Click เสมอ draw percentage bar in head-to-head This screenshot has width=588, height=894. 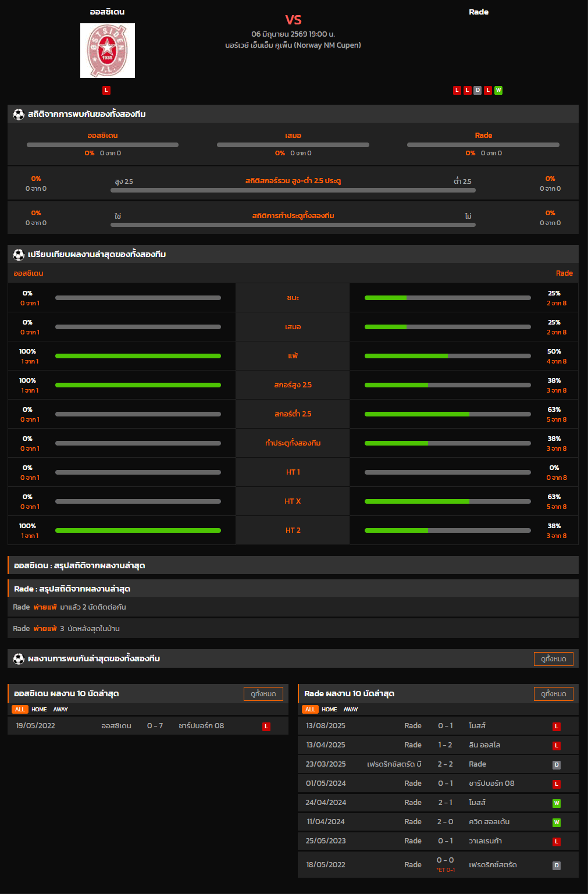pyautogui.click(x=293, y=145)
